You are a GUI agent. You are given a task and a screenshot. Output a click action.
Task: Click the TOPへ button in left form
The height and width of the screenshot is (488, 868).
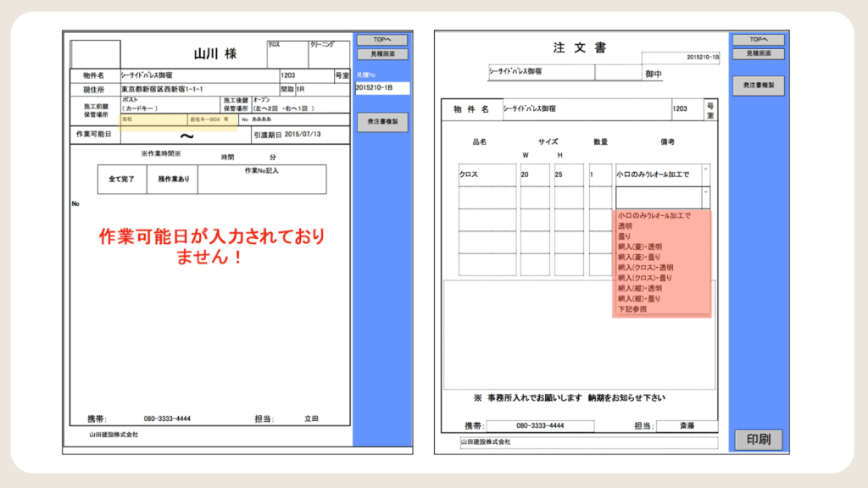click(x=381, y=40)
